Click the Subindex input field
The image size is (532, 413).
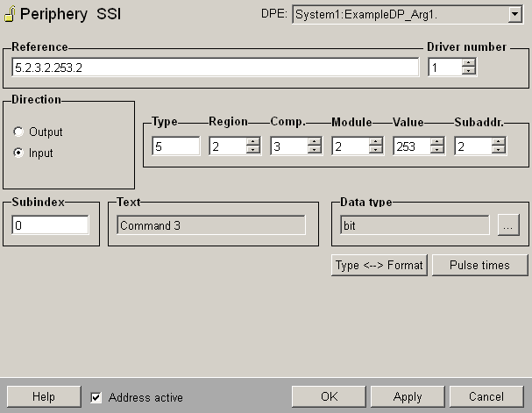click(50, 225)
